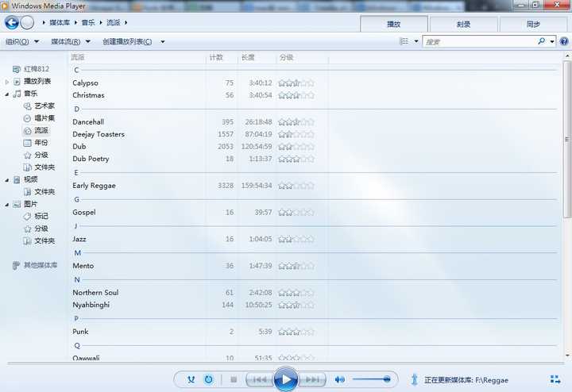The width and height of the screenshot is (572, 392).
Task: Switch to the 刻录 tab
Action: [463, 24]
